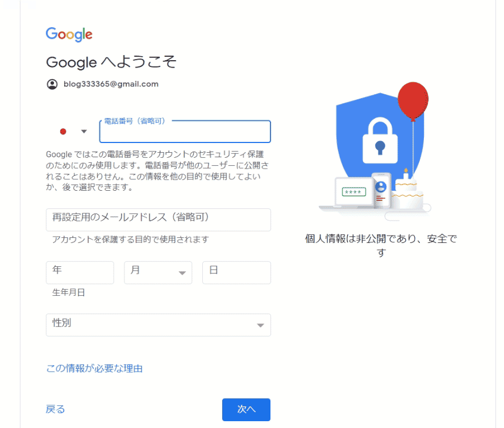Open the この情報が必要な理由 link
Screen dimensions: 504x428
click(94, 368)
